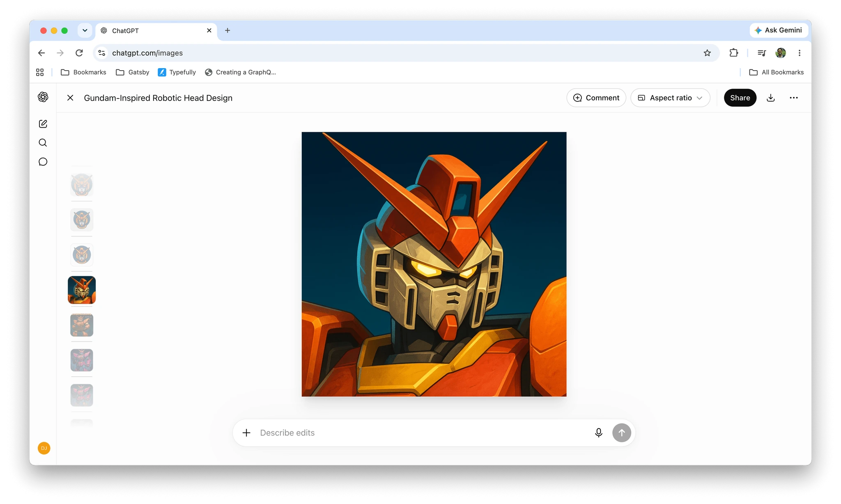Select the first faded robot head thumbnail
This screenshot has height=504, width=841.
pyautogui.click(x=82, y=184)
